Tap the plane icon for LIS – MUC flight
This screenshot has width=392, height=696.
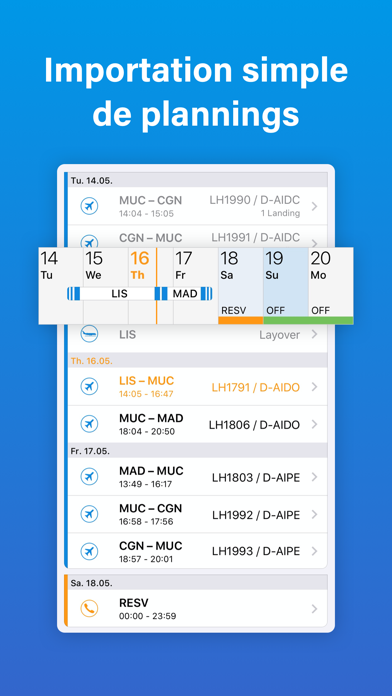[x=89, y=387]
